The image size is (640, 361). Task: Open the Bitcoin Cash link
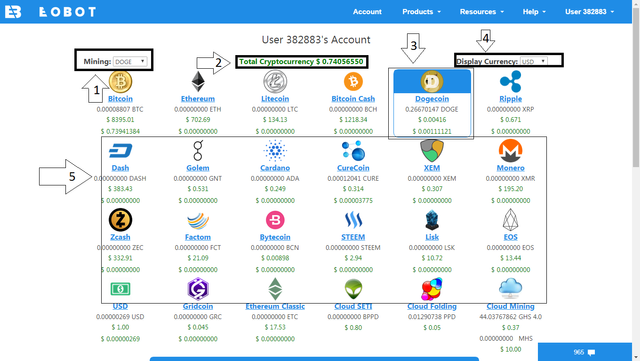(353, 99)
